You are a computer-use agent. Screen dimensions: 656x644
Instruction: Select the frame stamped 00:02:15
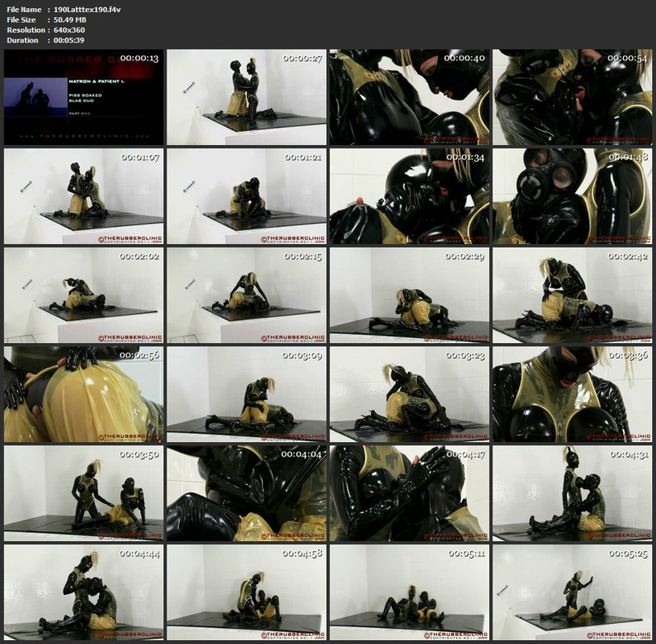(246, 295)
